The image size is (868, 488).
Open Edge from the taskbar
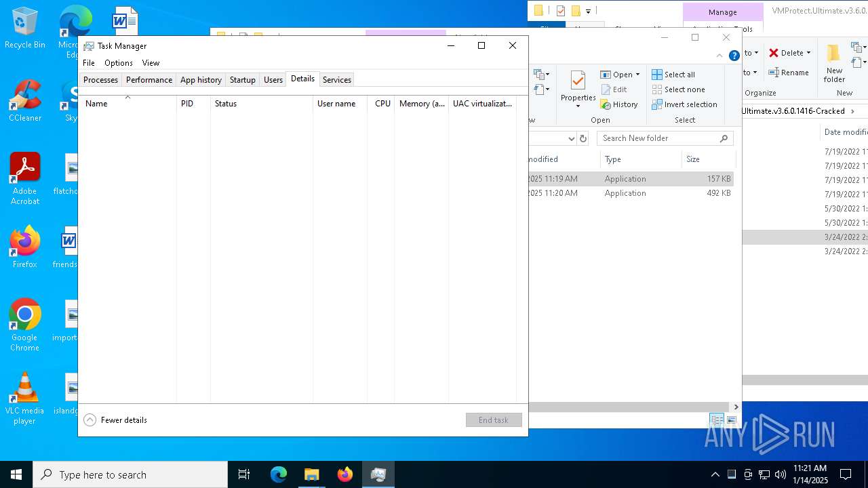pyautogui.click(x=279, y=474)
